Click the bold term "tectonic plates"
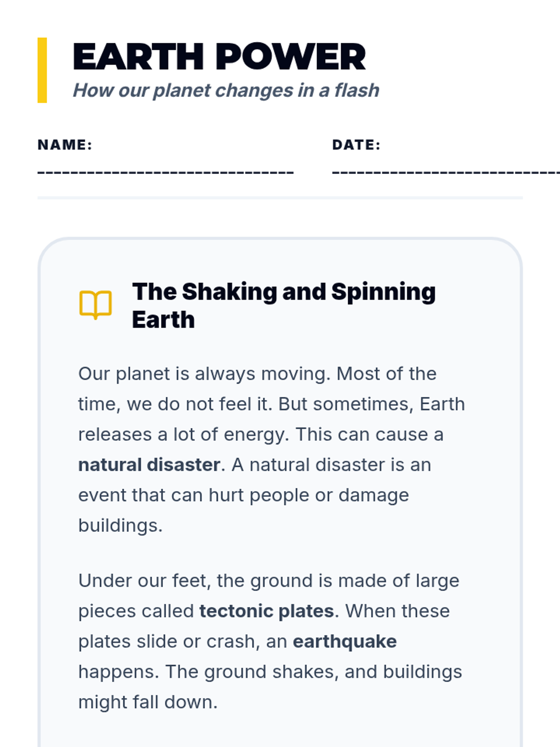 (266, 611)
